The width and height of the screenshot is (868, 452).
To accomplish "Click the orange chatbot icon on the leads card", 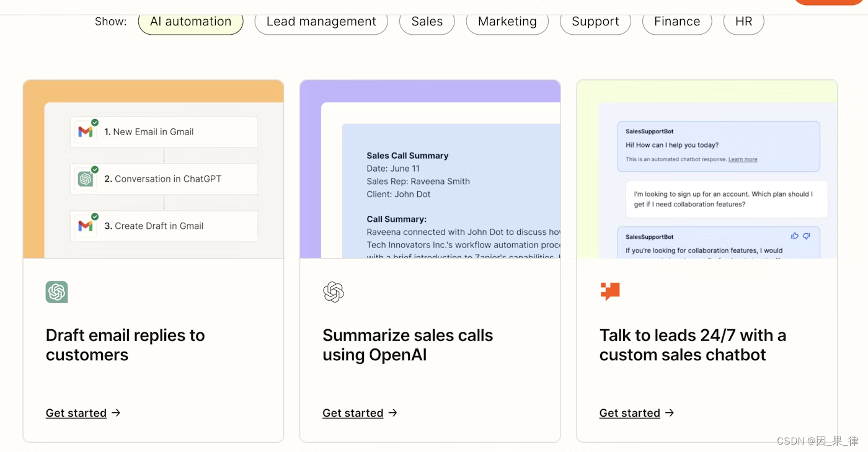I will 610,291.
